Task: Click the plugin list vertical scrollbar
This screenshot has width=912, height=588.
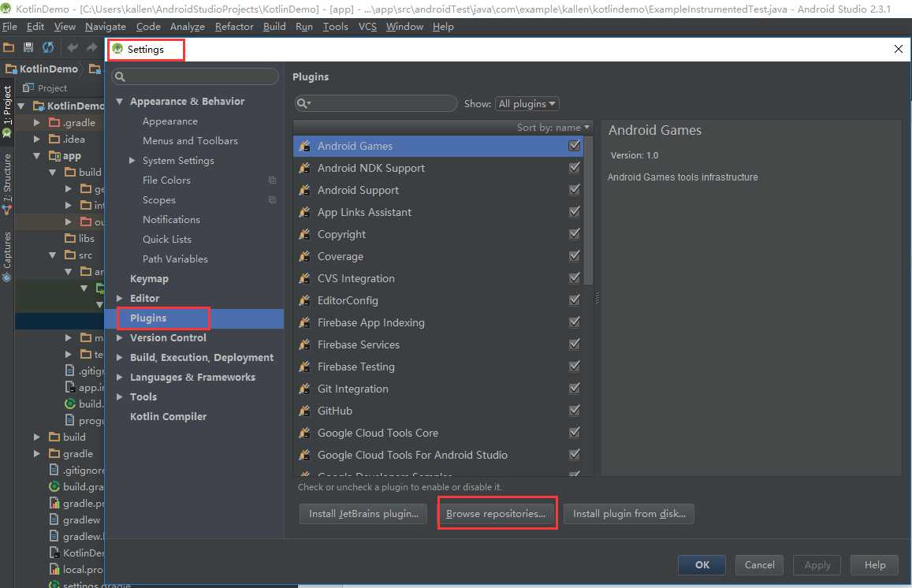Action: click(x=588, y=210)
